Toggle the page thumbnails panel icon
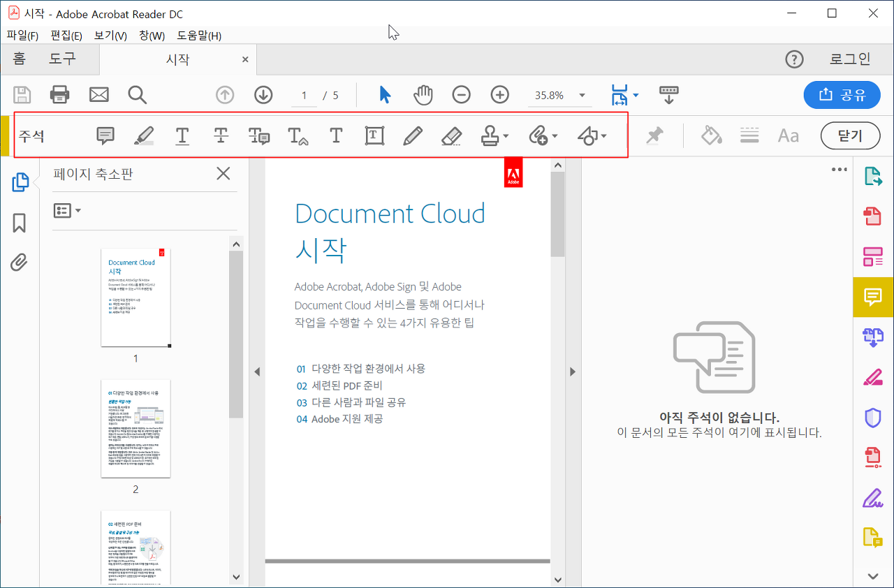The image size is (894, 588). 20,182
